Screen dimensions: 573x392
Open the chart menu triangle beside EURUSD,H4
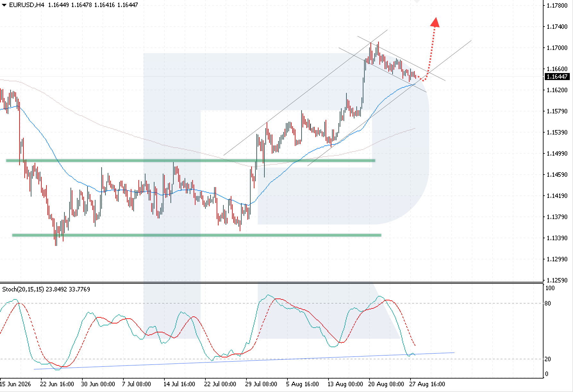4,5
